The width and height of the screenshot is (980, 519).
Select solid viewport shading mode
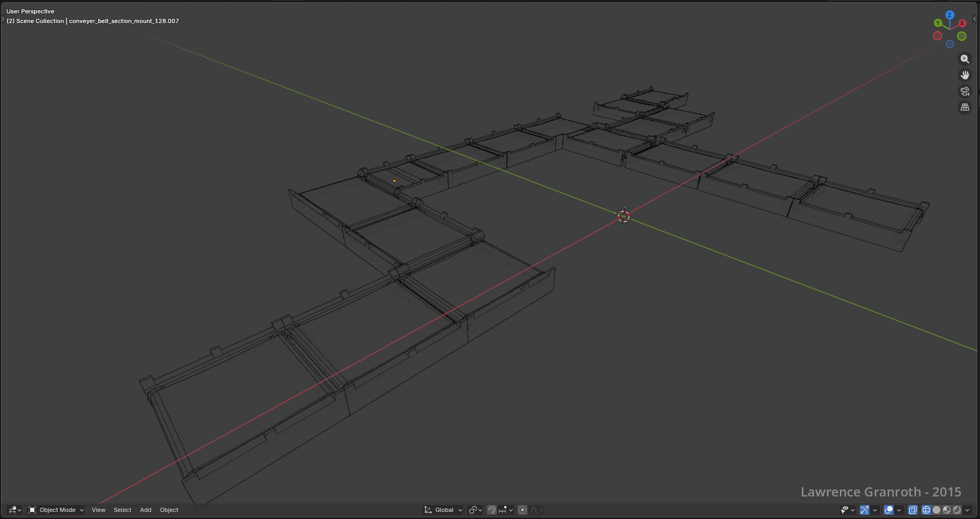(x=937, y=510)
